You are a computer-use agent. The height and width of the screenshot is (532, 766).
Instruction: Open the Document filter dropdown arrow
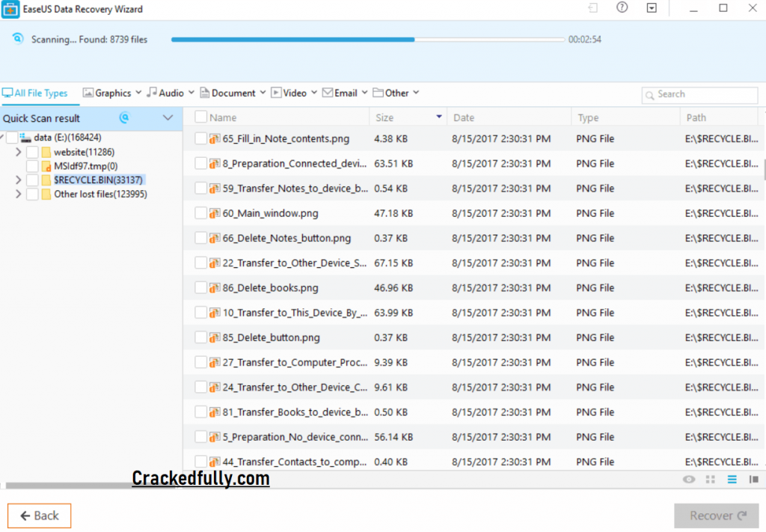pos(263,92)
